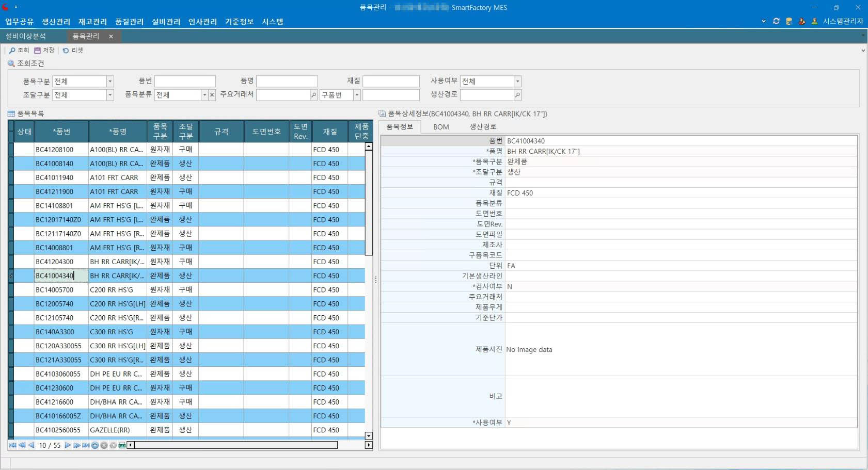Click the delete-row X icon in navigator
Screen dimensions: 868x470
pyautogui.click(x=104, y=445)
